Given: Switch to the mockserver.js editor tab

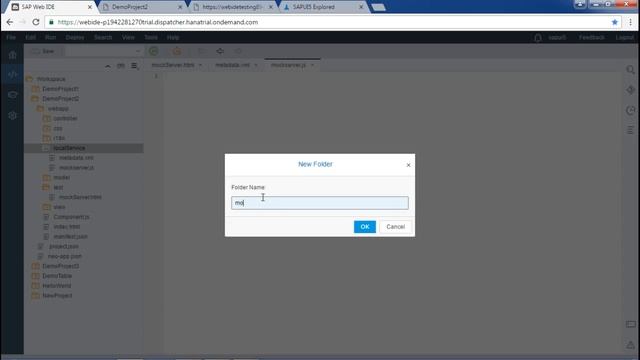Looking at the screenshot, I should [x=288, y=65].
